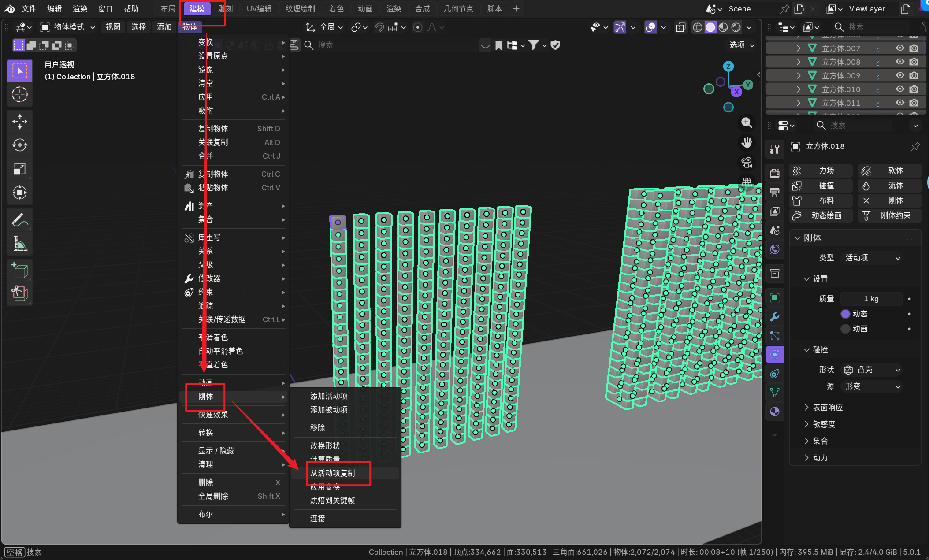Viewport: 929px width, 560px height.
Task: Switch to the UV编辑 workspace tab
Action: [259, 9]
